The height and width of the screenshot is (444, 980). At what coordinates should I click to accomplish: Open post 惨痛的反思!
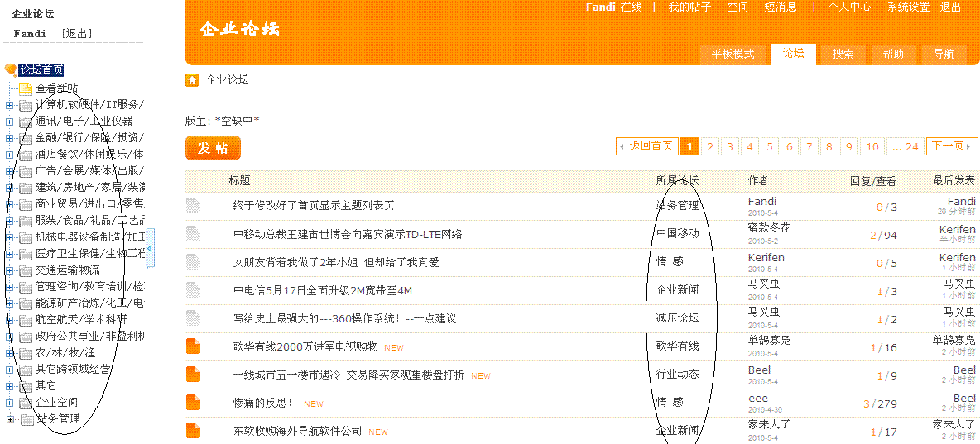pyautogui.click(x=262, y=403)
